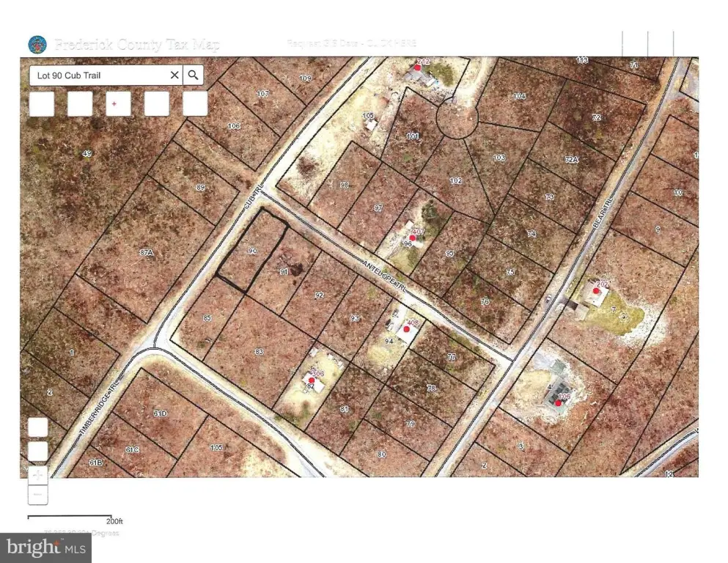Select the red address marker 409

point(407,330)
